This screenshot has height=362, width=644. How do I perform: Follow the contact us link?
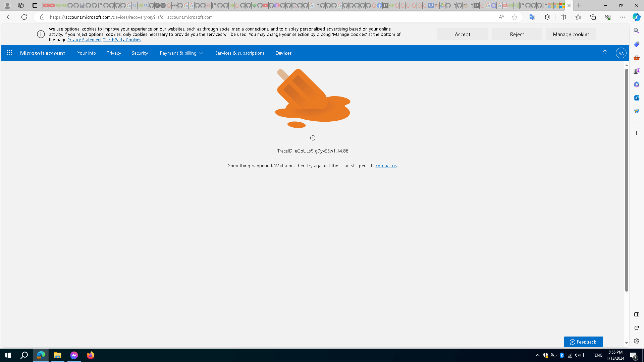(386, 166)
